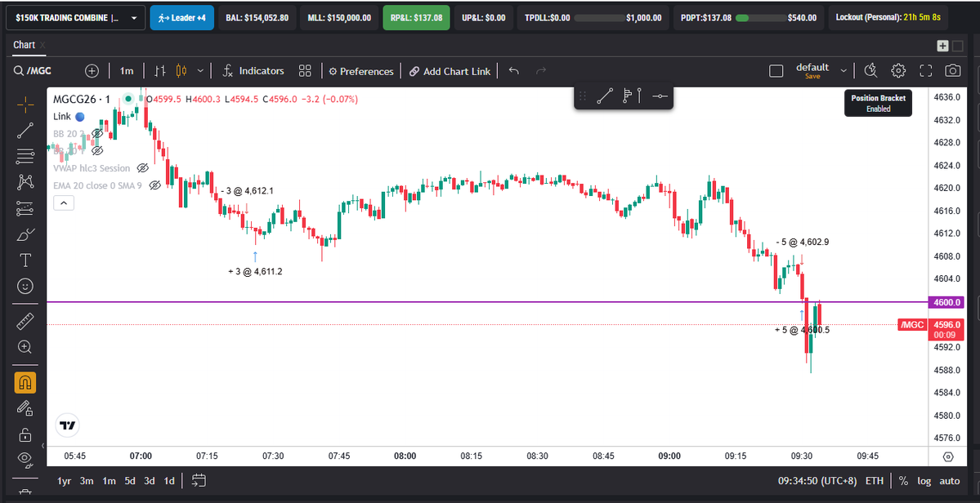
Task: Toggle stay in drawing mode
Action: 25,408
